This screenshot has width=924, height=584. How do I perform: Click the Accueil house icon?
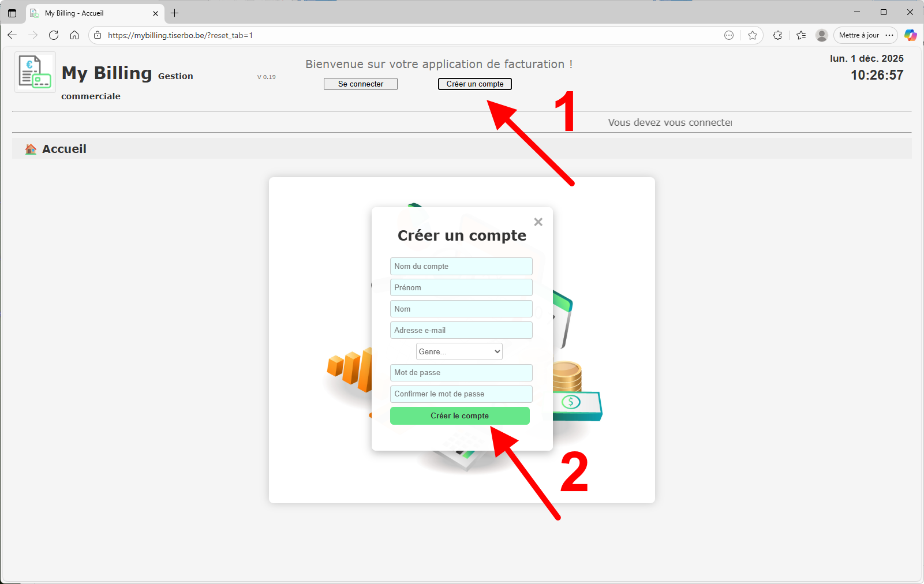pyautogui.click(x=30, y=148)
